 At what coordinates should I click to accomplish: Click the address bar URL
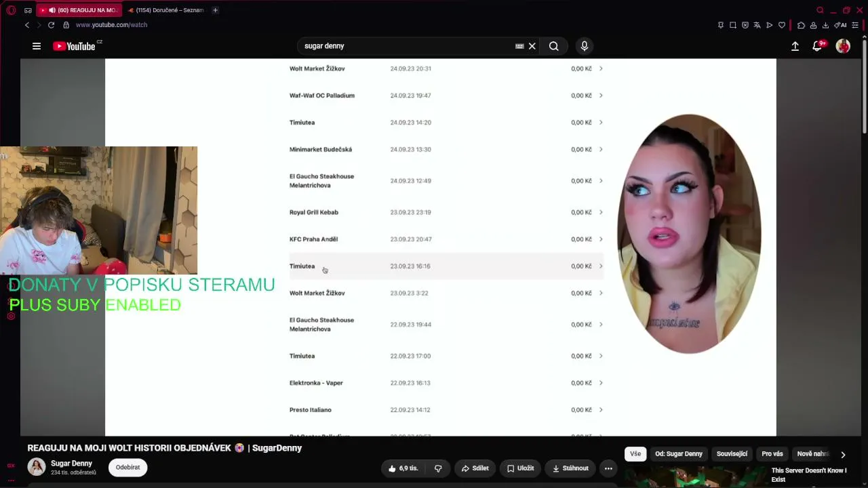point(111,25)
